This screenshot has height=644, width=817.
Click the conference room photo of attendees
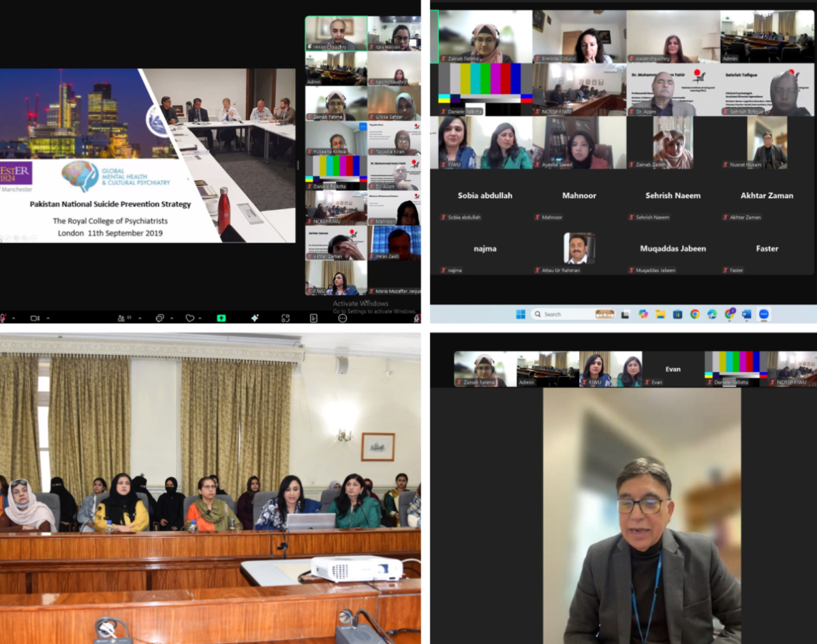[x=211, y=489]
